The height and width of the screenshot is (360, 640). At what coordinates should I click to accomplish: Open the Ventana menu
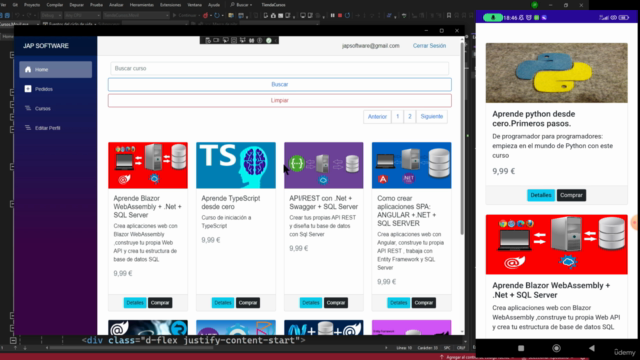(x=194, y=5)
